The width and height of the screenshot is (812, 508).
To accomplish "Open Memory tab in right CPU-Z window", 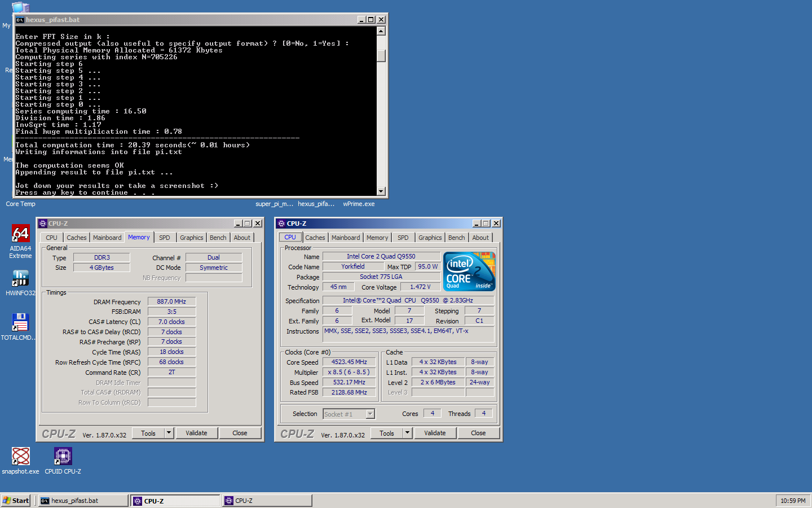I will [x=377, y=238].
